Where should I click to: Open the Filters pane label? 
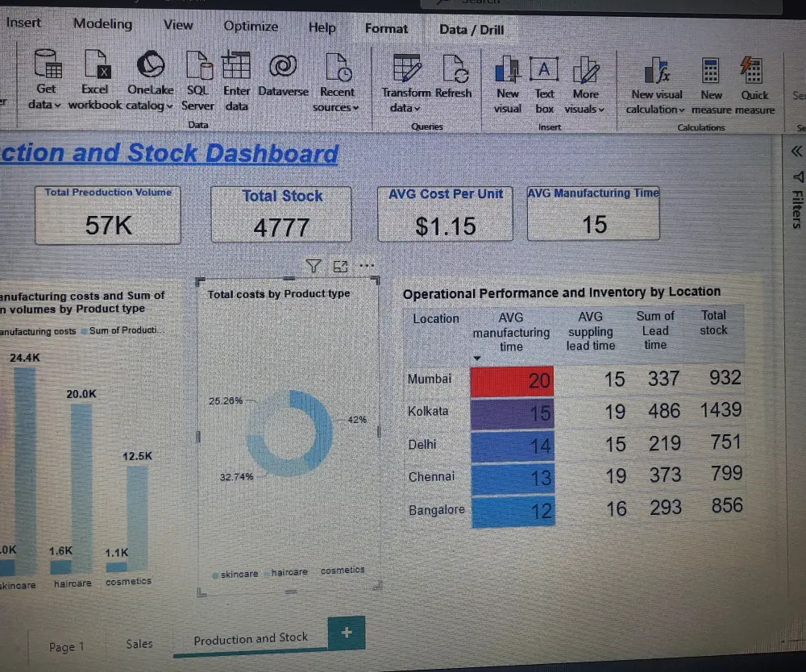[x=797, y=209]
